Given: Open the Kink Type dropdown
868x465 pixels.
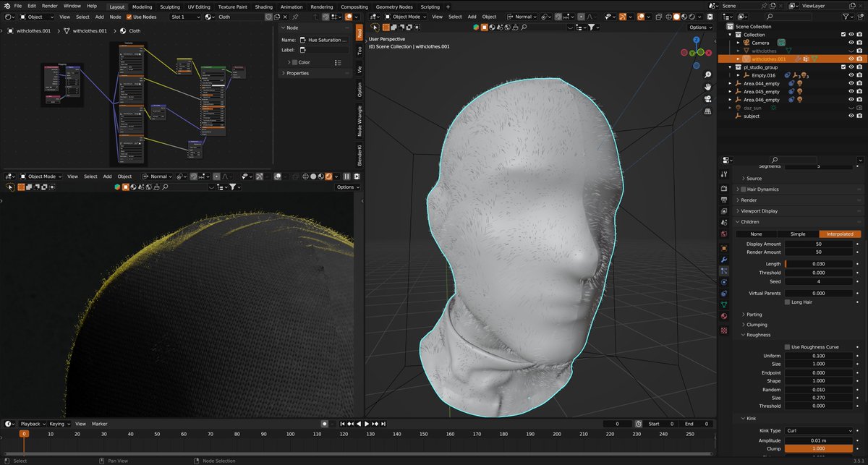Looking at the screenshot, I should 820,431.
